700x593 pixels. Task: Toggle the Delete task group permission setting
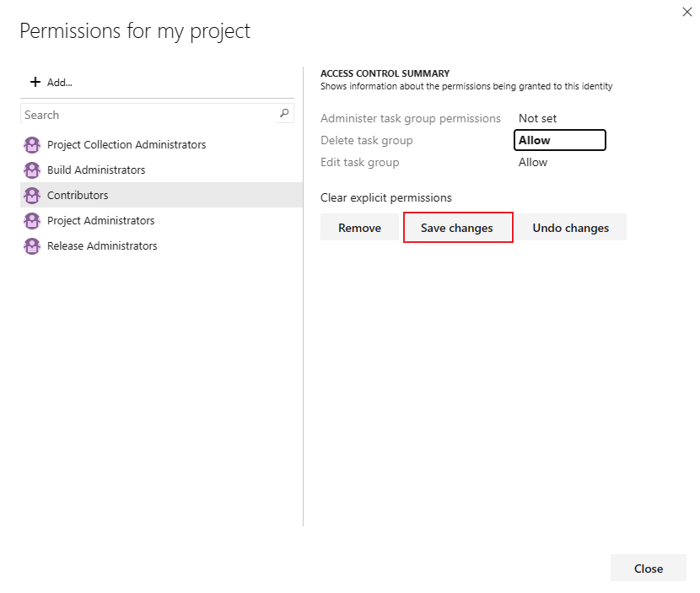coord(559,140)
